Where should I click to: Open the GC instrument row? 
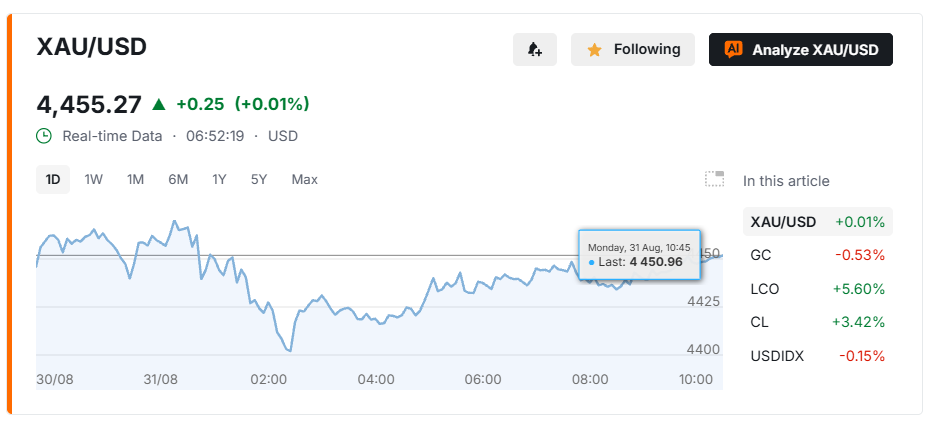click(818, 256)
